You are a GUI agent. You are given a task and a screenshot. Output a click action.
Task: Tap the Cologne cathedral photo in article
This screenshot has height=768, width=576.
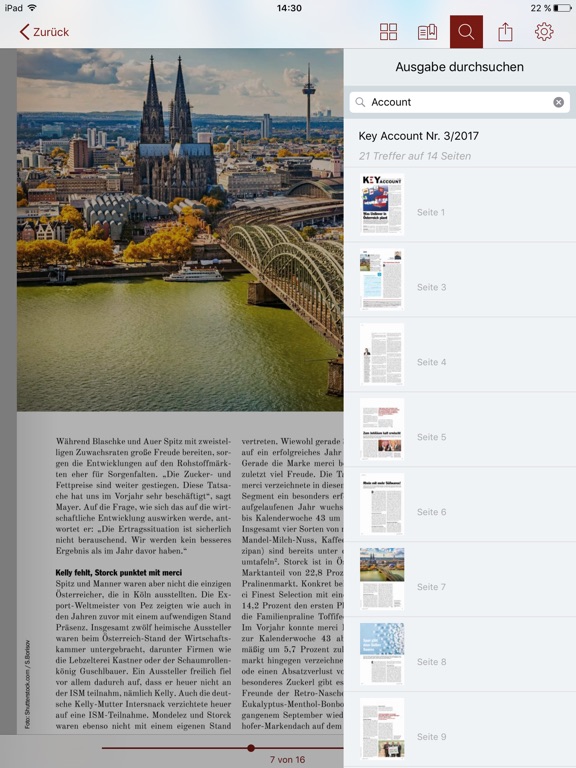180,230
